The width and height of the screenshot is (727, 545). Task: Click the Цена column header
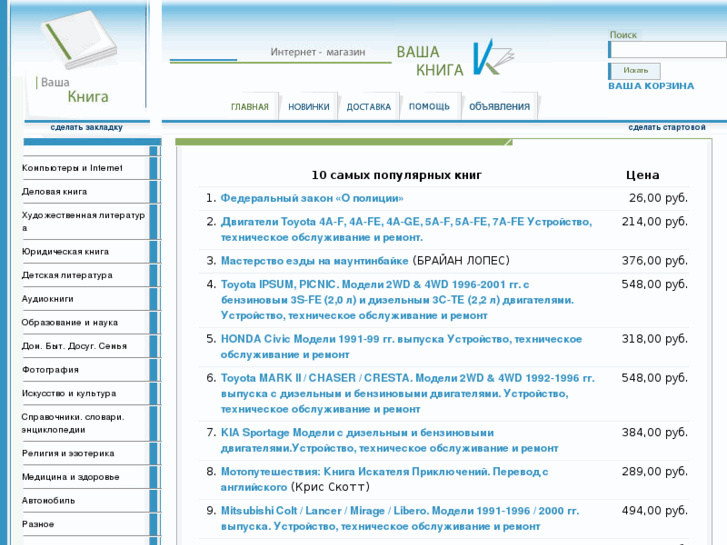point(643,175)
